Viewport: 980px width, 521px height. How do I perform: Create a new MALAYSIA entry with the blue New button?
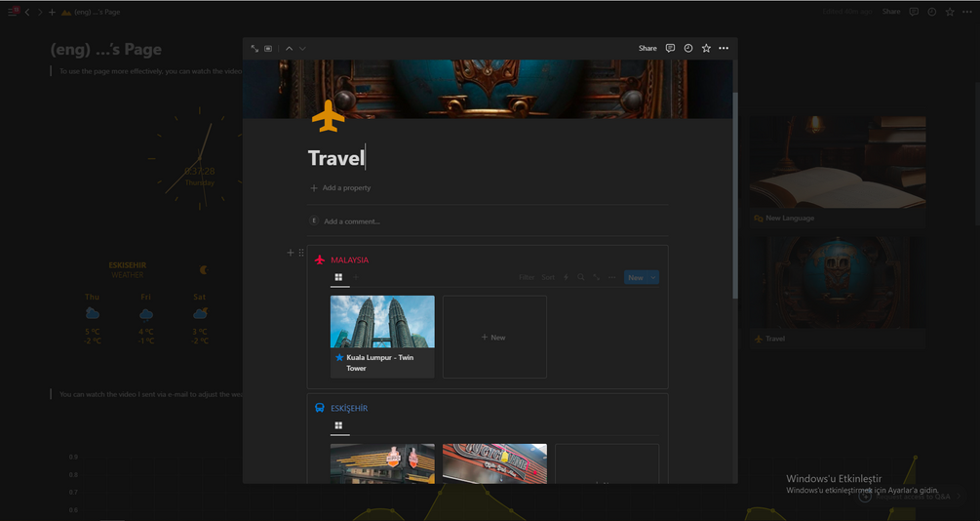(636, 278)
